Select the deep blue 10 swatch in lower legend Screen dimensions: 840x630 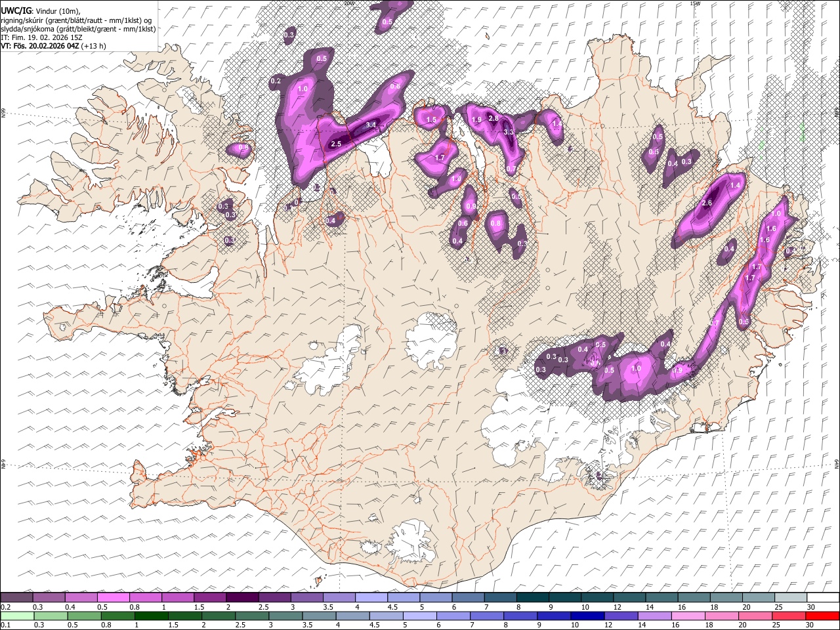coord(588,616)
